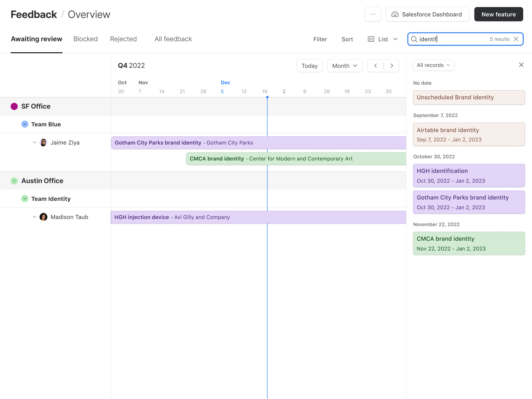Click the Overview breadcrumb

pyautogui.click(x=89, y=14)
